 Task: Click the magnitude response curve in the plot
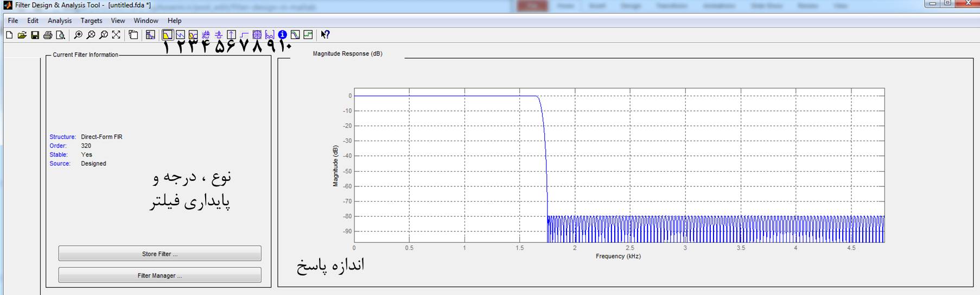tap(445, 96)
